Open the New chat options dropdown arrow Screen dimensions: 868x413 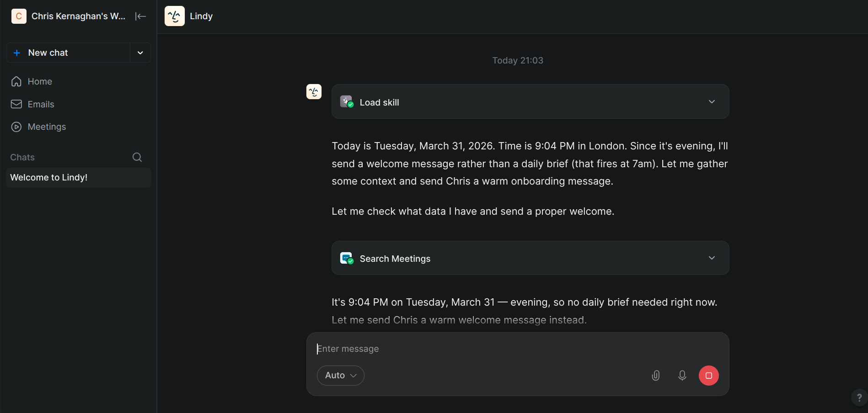(x=140, y=53)
